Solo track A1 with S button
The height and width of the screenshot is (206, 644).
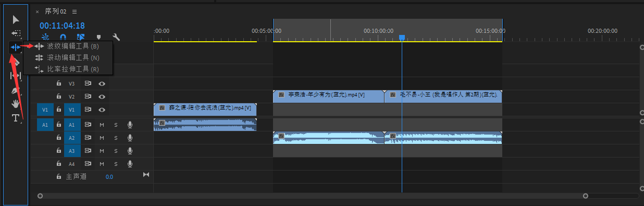pyautogui.click(x=116, y=125)
